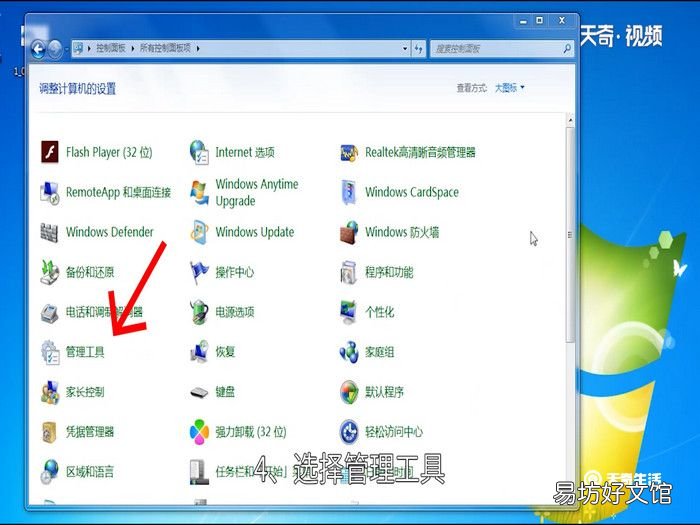Viewport: 700px width, 525px height.
Task: Click the Windows 防火墙 link text
Action: (402, 232)
